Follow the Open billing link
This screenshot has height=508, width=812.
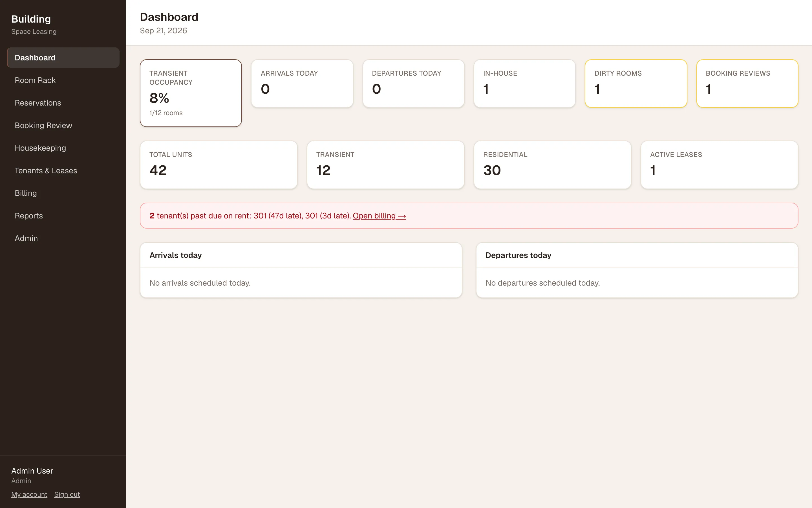(x=379, y=216)
